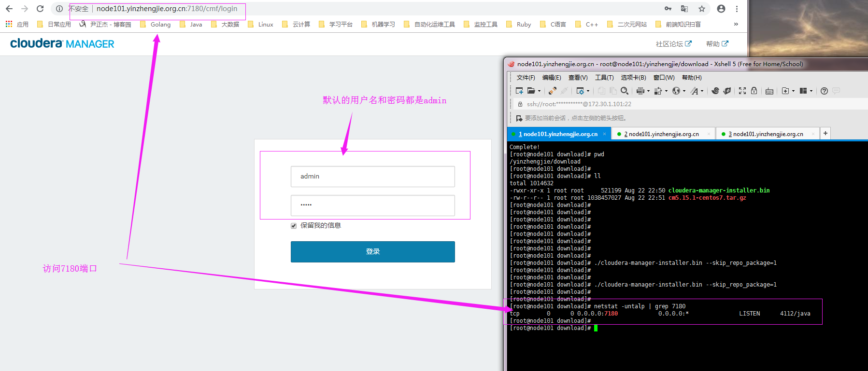Open the 帮助(H) menu in Xshell
This screenshot has width=868, height=371.
click(x=692, y=78)
